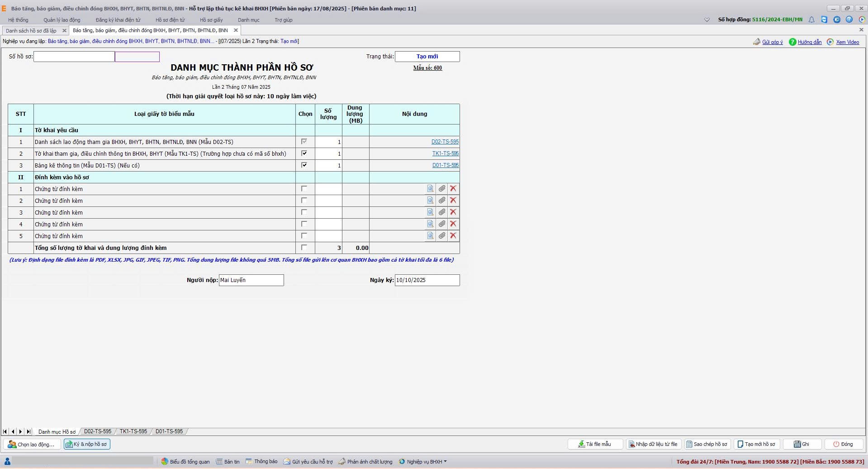Click the Người nộp input field
868x469 pixels.
point(251,280)
